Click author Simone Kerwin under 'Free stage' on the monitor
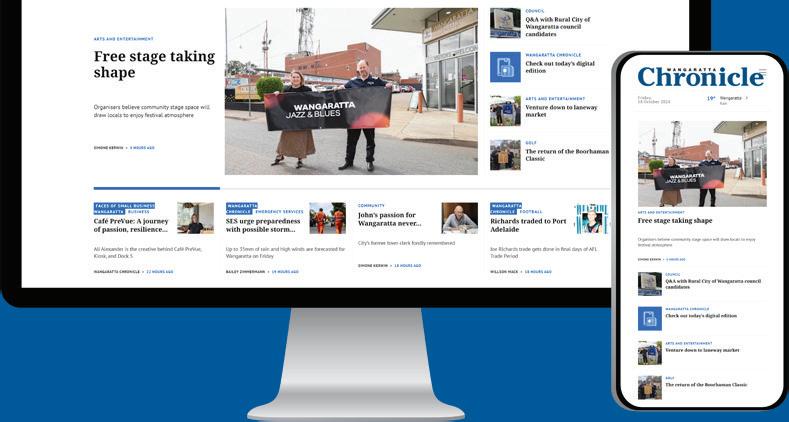The width and height of the screenshot is (789, 422). pyautogui.click(x=108, y=148)
